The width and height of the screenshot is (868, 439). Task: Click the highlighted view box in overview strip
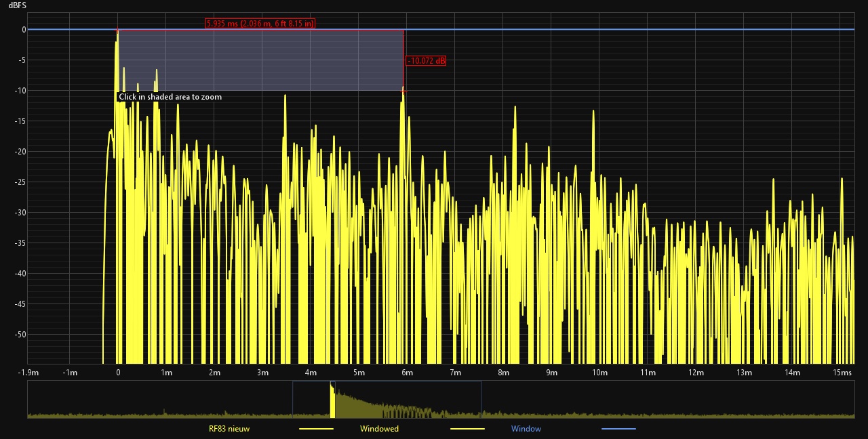[387, 400]
